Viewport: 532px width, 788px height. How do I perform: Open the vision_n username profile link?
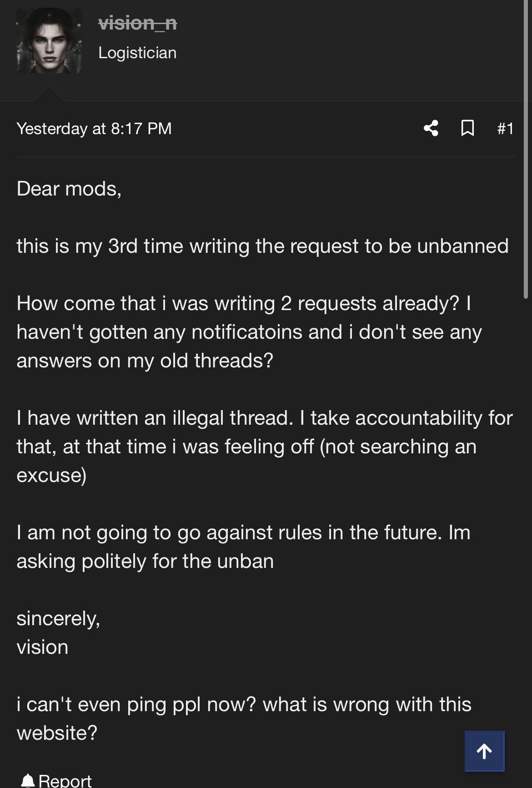pos(137,23)
